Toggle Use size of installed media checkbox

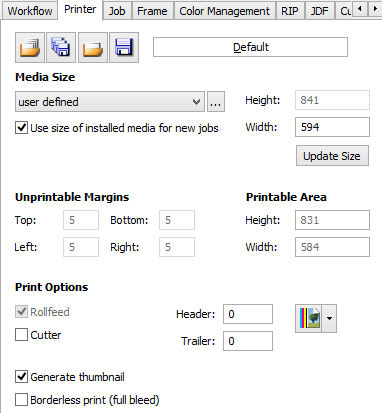pos(21,128)
